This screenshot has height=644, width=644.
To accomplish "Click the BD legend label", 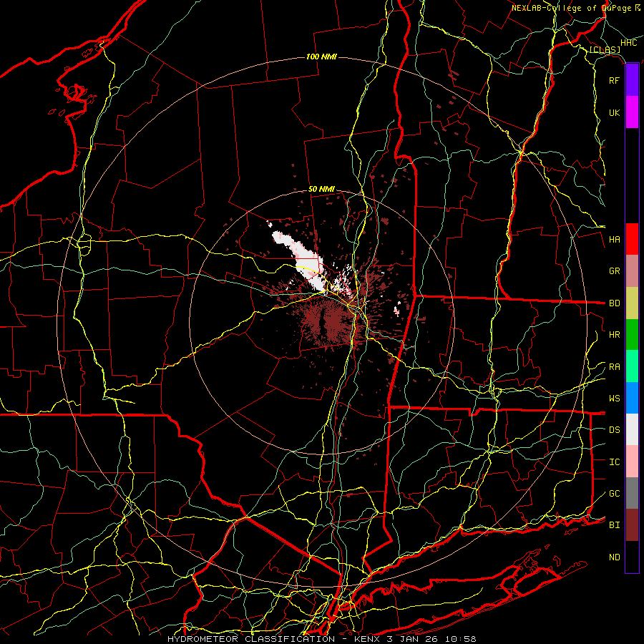I will pos(615,303).
